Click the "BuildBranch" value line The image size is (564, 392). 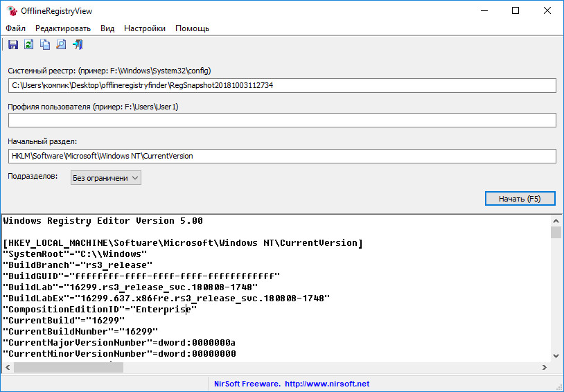pos(78,265)
